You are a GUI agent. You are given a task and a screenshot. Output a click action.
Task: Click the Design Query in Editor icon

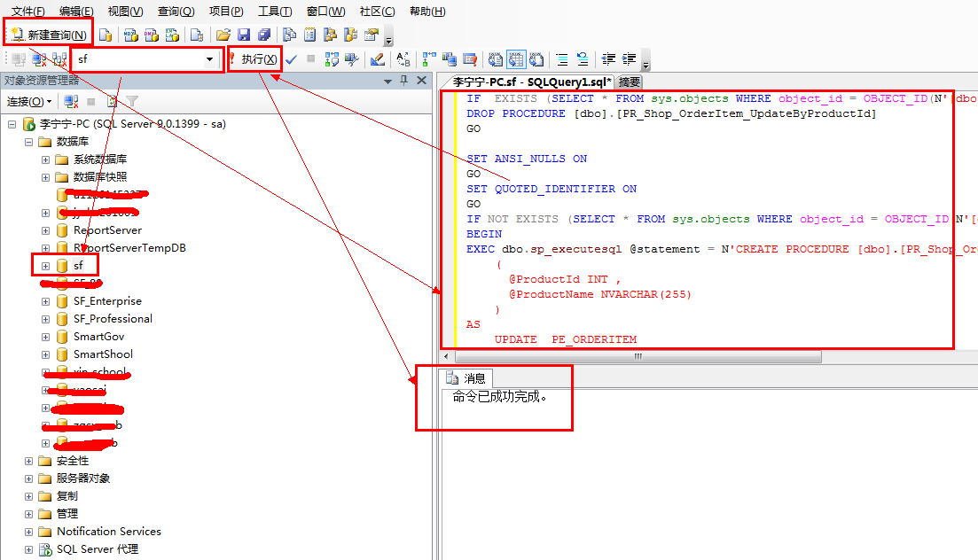pyautogui.click(x=378, y=59)
